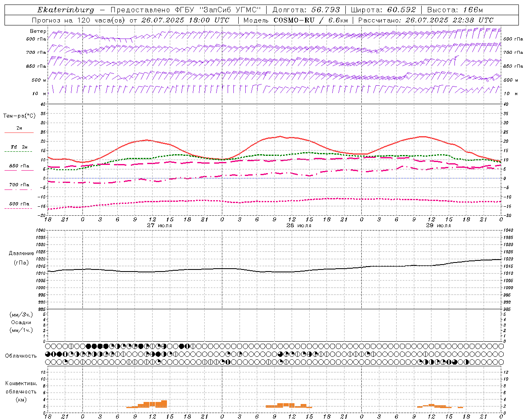This screenshot has width=525, height=420.
Task: Select the text "ЗапСиб УГМС" provider name
Action: [230, 10]
